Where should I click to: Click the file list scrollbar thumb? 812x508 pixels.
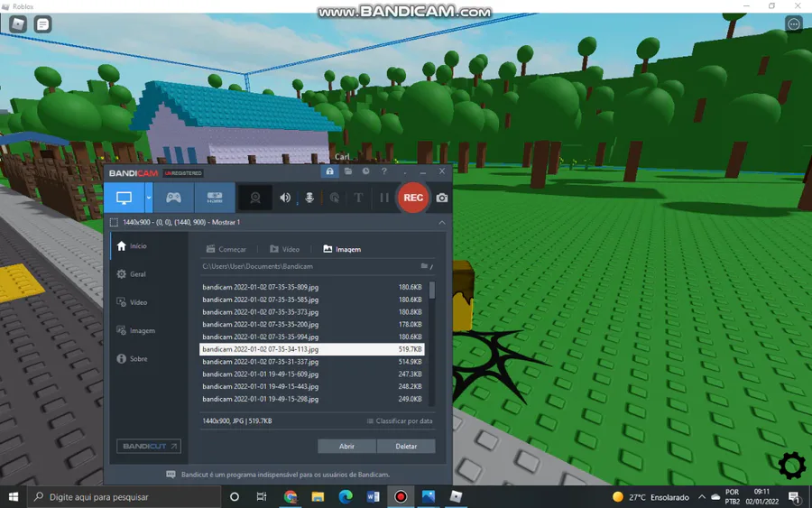coord(432,290)
